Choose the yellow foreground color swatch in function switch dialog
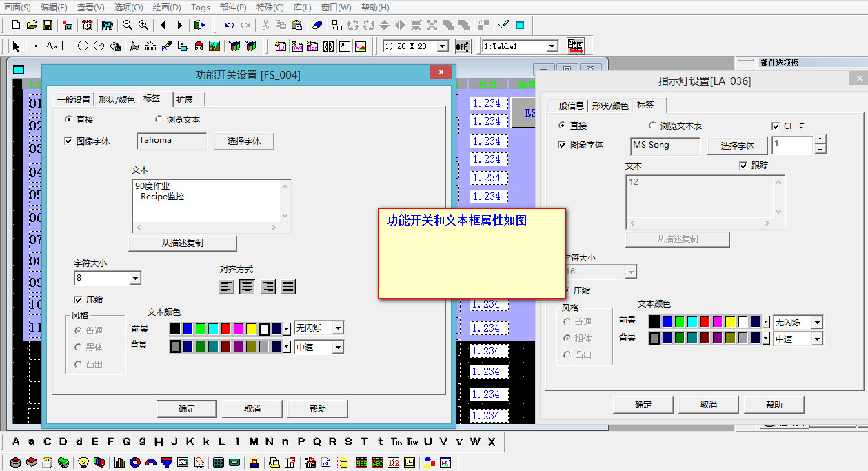The width and height of the screenshot is (868, 471). pyautogui.click(x=251, y=329)
